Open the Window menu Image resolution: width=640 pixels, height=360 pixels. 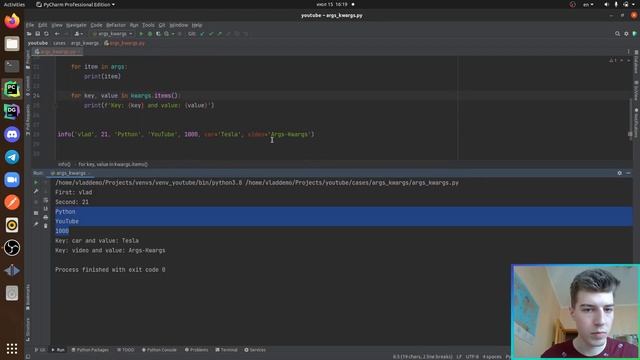coord(179,25)
